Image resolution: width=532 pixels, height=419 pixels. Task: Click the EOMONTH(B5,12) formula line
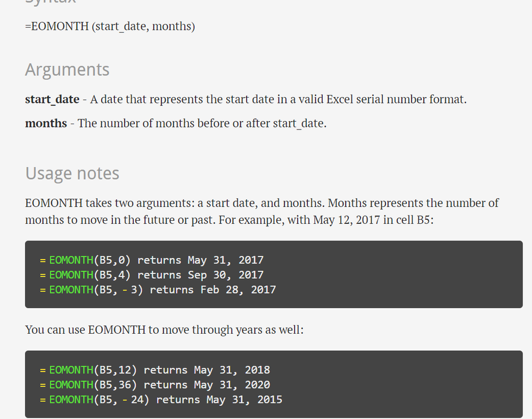click(155, 370)
